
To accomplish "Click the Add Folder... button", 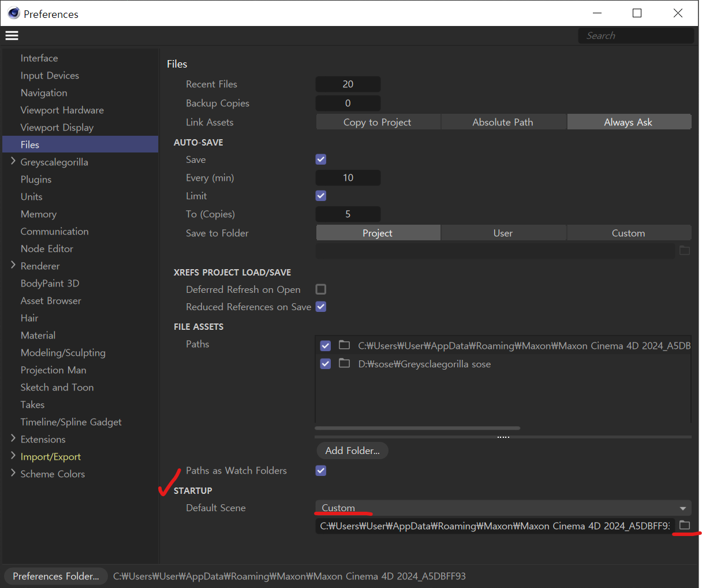I will (352, 451).
